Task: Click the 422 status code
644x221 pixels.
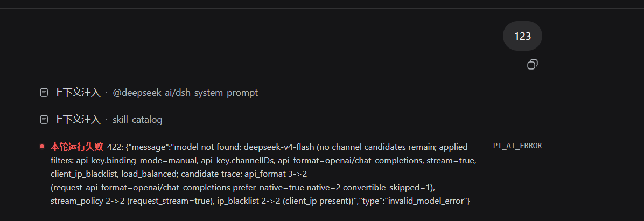Action: (x=114, y=147)
